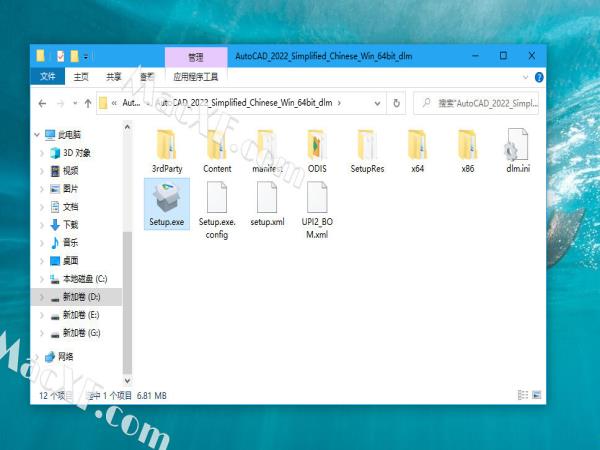Click the navigation pane scrollbar thumb
600x450 pixels.
click(127, 302)
